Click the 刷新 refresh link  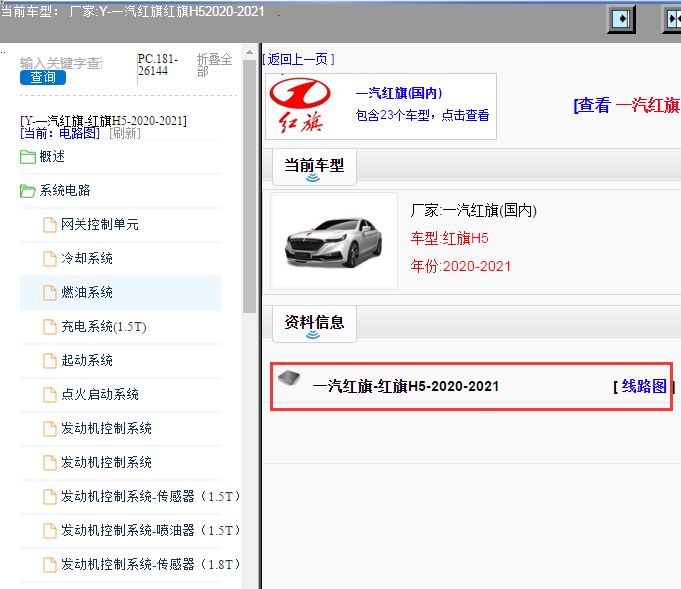pyautogui.click(x=125, y=133)
